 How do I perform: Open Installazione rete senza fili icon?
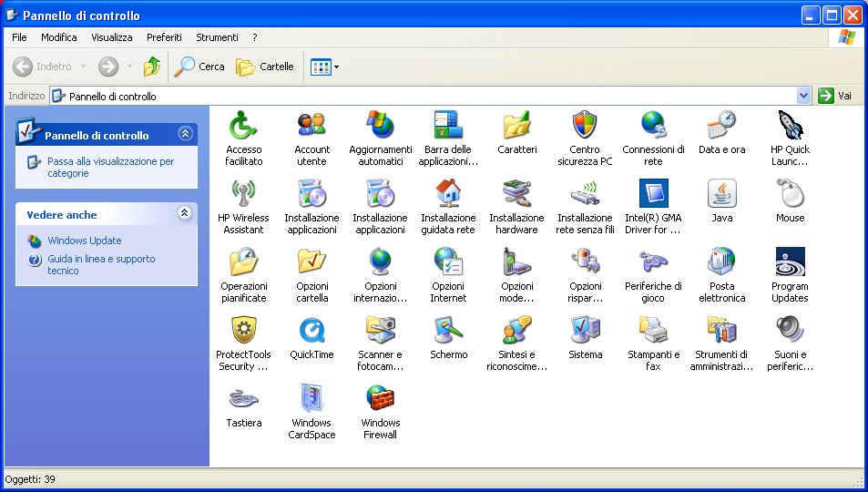(585, 193)
